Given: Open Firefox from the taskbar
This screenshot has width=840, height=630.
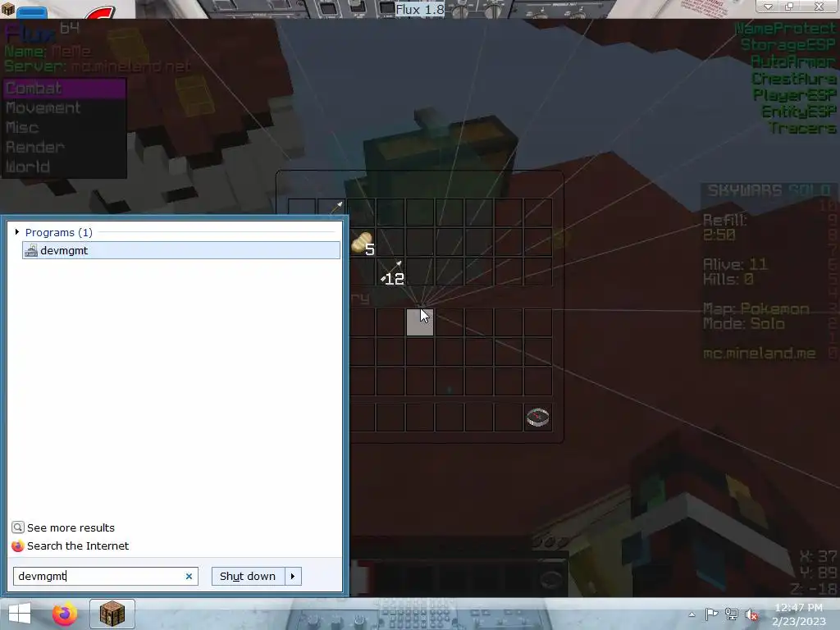Looking at the screenshot, I should pyautogui.click(x=64, y=614).
